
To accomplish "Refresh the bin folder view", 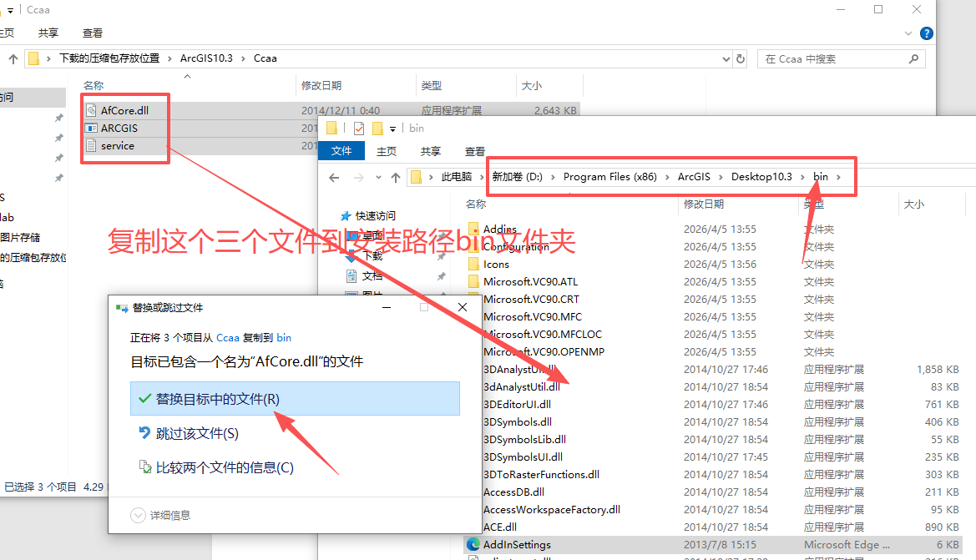I will coord(739,58).
